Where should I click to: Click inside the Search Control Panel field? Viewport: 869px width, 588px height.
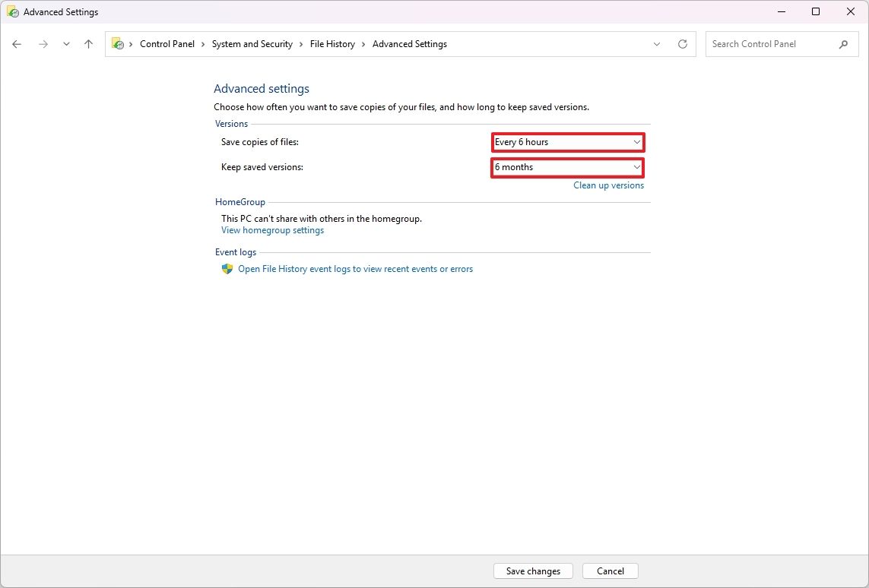pyautogui.click(x=768, y=44)
